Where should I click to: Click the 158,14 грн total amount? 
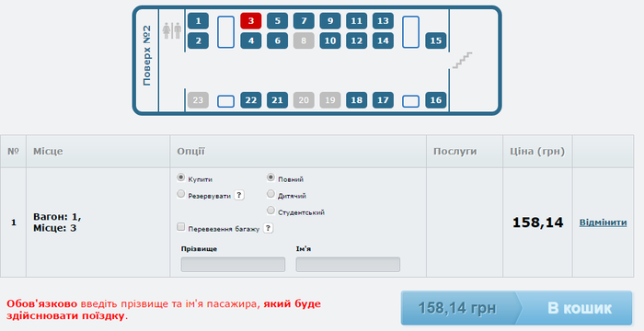click(x=456, y=308)
